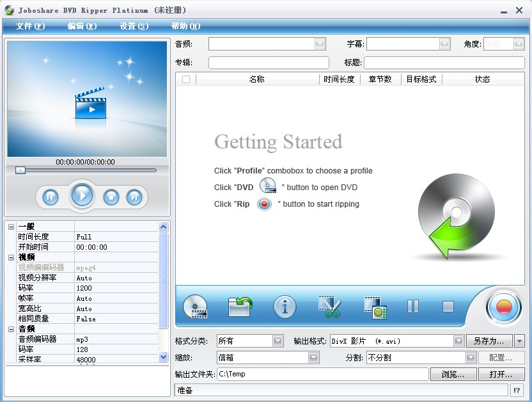Click the 标题 title input field
Screen dimensions: 532x402
tap(444, 63)
